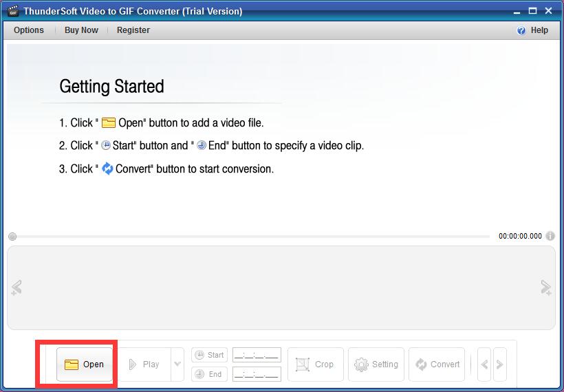
Task: Click the End time input field
Action: [257, 374]
